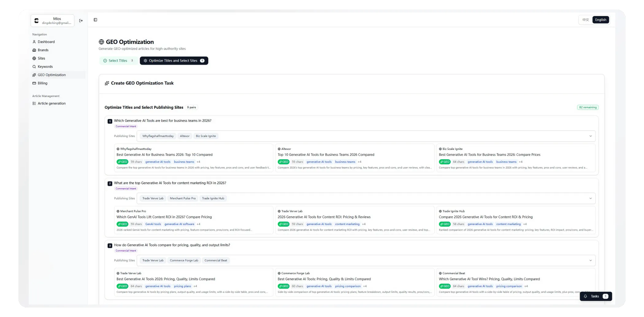Click the bell icon in Tasks button
644x317 pixels.
point(585,296)
